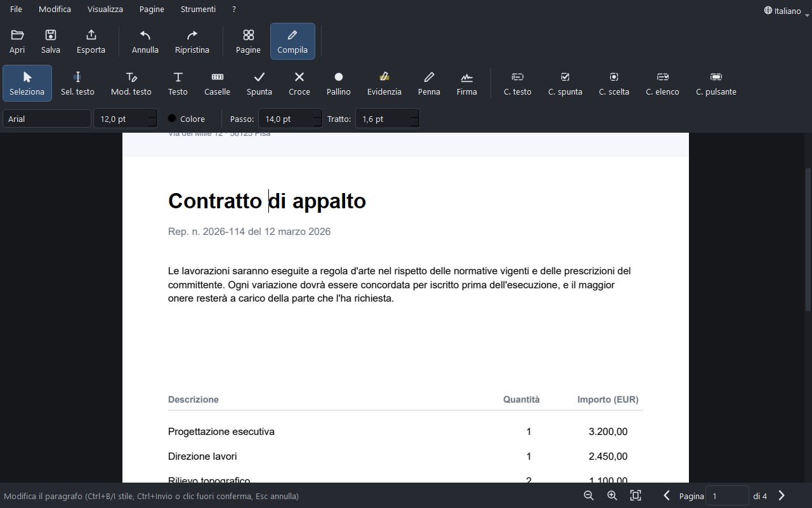Click the page number input field
The image size is (812, 508).
[727, 496]
